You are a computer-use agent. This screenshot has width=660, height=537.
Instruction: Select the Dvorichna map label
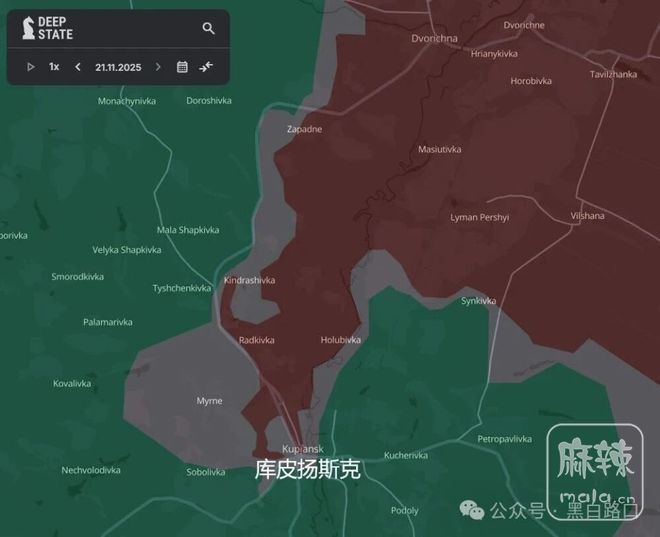tap(434, 39)
